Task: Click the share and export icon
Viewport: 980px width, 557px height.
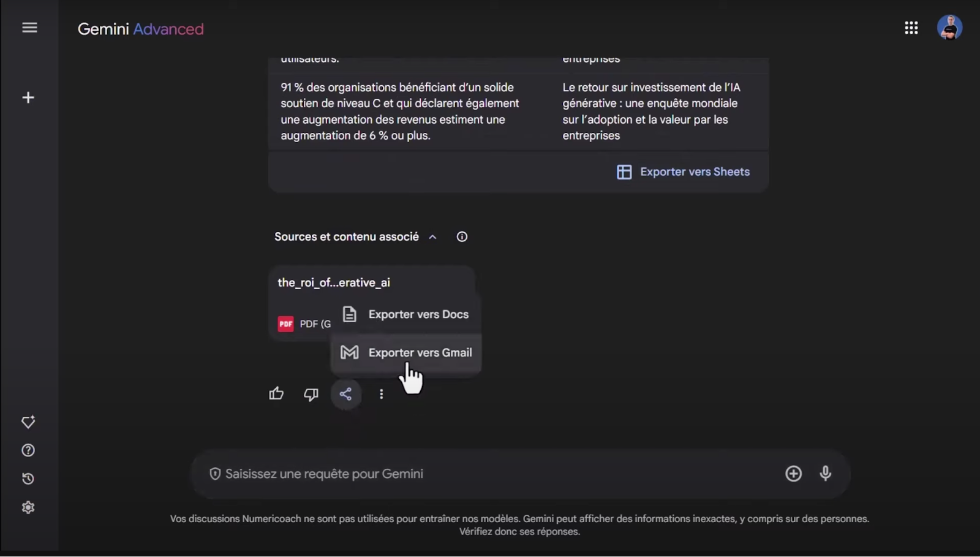Action: pos(346,394)
